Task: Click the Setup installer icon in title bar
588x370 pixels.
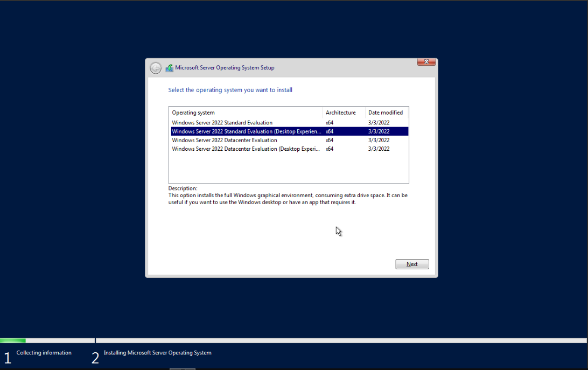Action: click(x=170, y=68)
